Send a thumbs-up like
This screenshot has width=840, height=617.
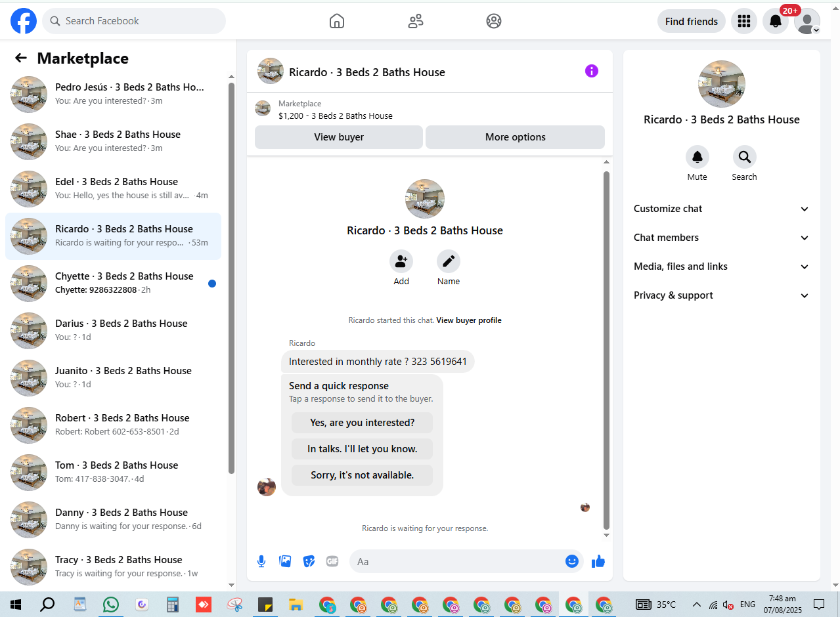pyautogui.click(x=598, y=561)
